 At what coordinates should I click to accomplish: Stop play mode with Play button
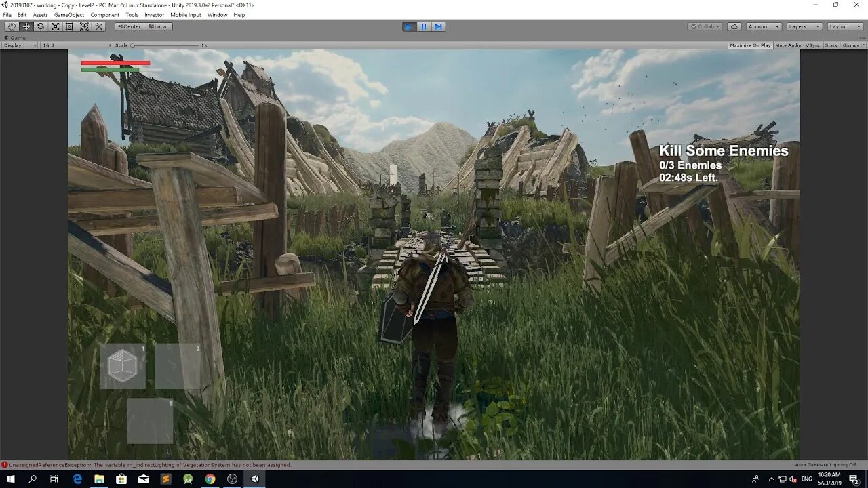click(x=409, y=26)
